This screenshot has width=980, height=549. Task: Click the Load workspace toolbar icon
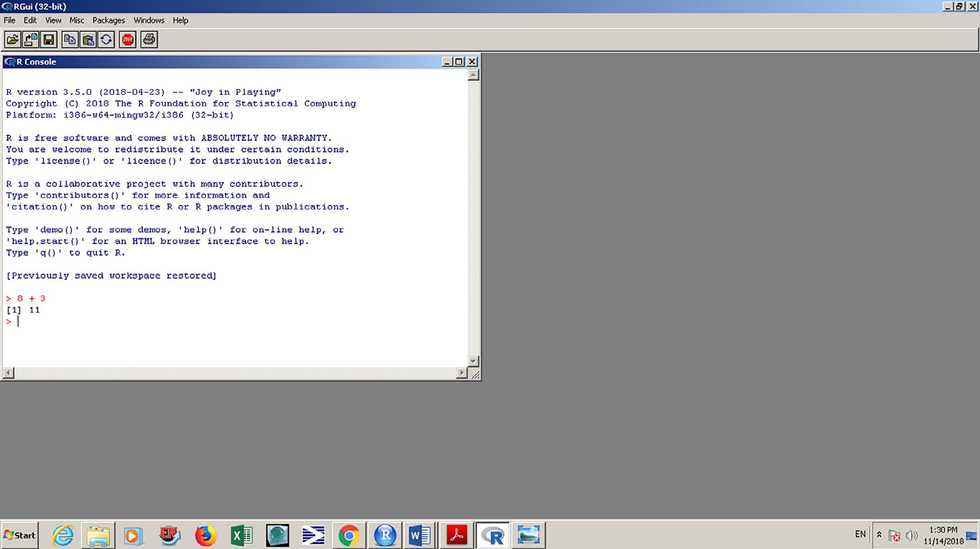[x=31, y=39]
